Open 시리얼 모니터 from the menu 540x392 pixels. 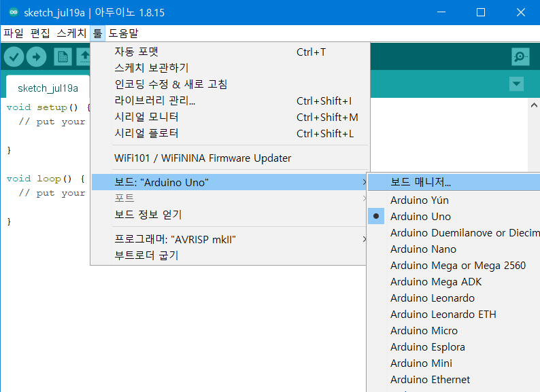(x=229, y=117)
